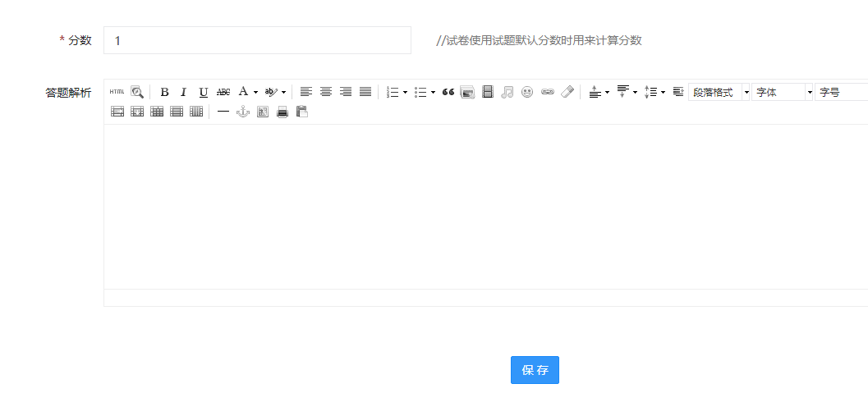Apply strikethrough ABC formatting
The width and height of the screenshot is (868, 393).
pyautogui.click(x=223, y=93)
